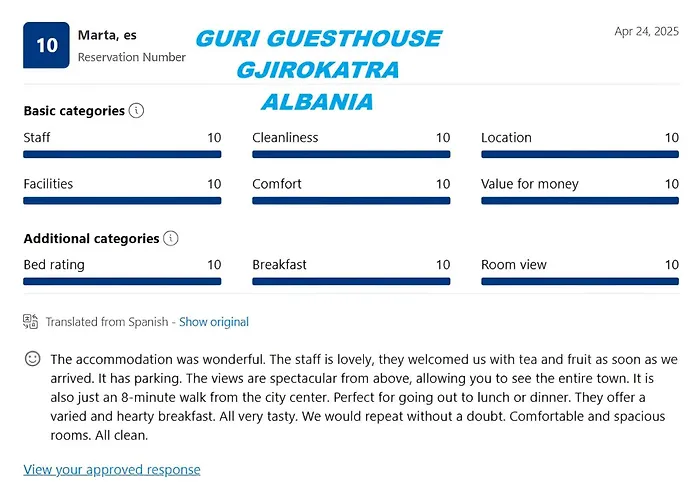This screenshot has width=700, height=500.
Task: Click the review date Apr 24, 2025
Action: [x=646, y=31]
